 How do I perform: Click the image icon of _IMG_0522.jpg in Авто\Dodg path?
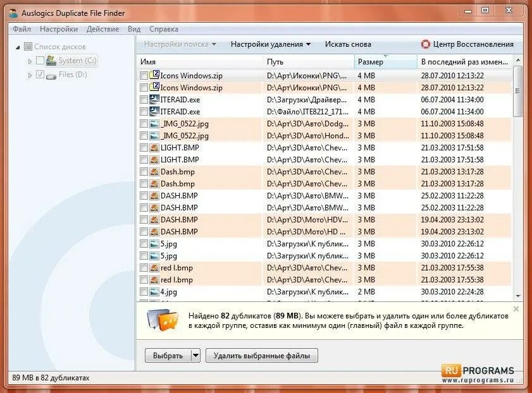pyautogui.click(x=154, y=124)
